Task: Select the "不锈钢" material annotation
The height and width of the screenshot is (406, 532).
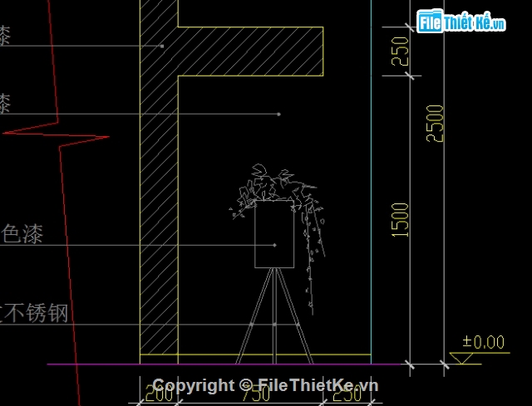Action: coord(36,313)
